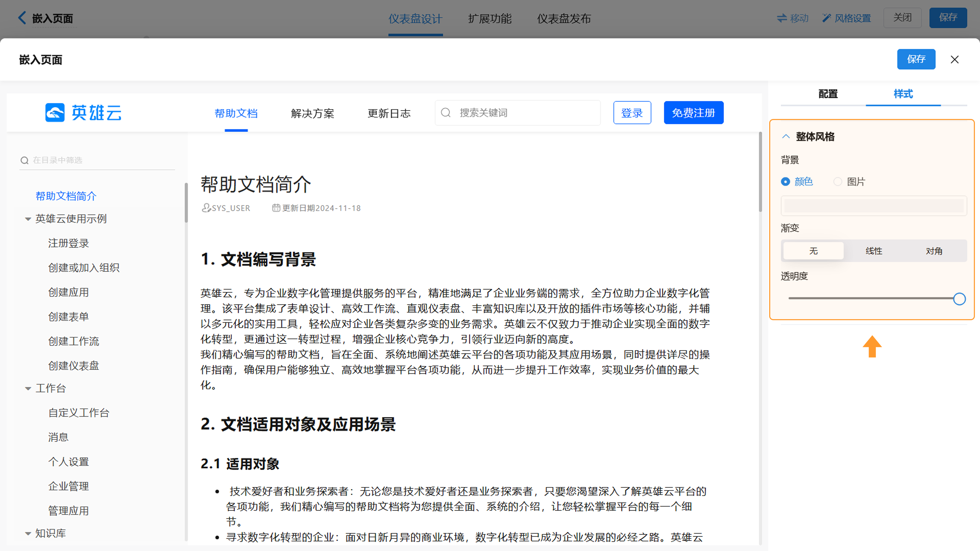Click the heading 2. 文档适用对象及应用场景
The image size is (980, 551).
point(298,424)
